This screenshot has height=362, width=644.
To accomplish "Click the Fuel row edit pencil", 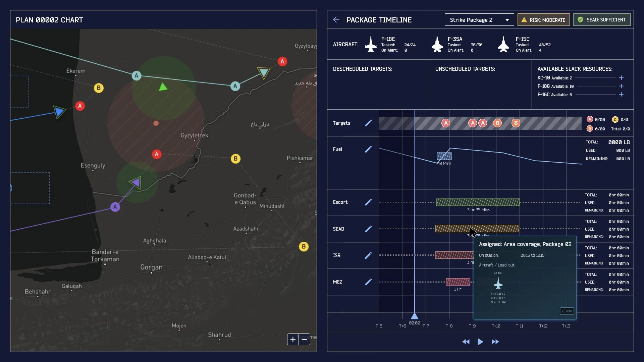I will tap(368, 149).
